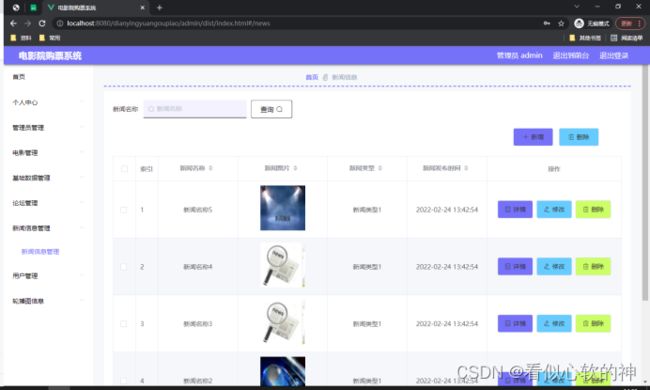The width and height of the screenshot is (650, 390).
Task: Click the magnifier news thumbnail in row 2
Action: (x=283, y=265)
